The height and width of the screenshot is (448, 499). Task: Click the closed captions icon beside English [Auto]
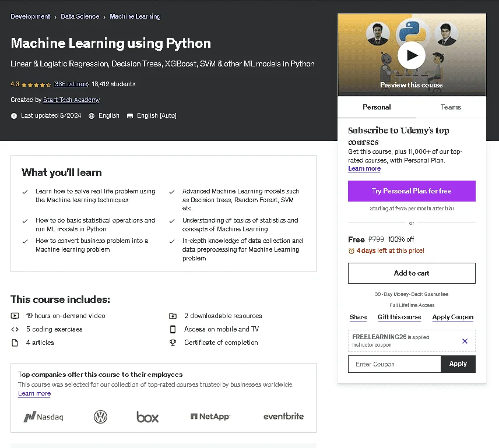130,116
